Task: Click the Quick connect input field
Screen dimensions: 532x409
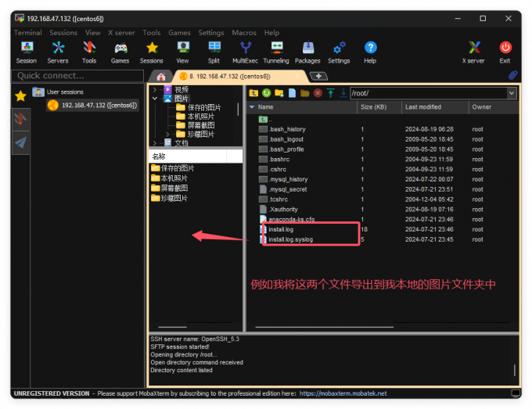Action: pos(77,76)
